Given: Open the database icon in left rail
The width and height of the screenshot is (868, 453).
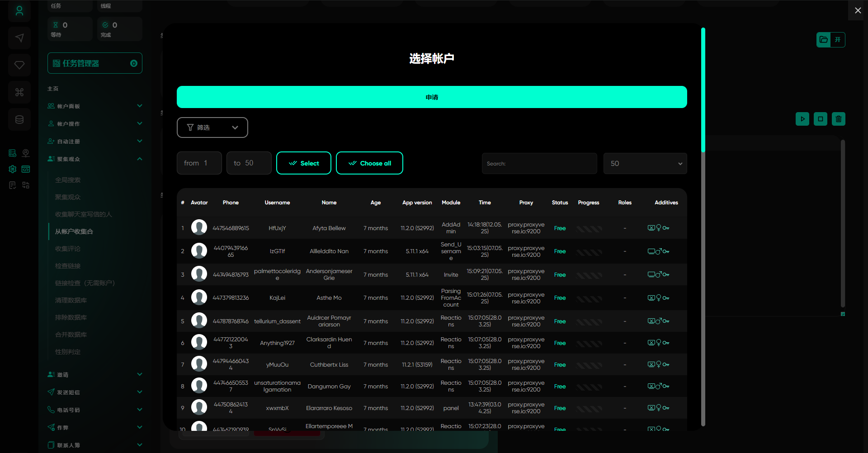Looking at the screenshot, I should [x=19, y=119].
